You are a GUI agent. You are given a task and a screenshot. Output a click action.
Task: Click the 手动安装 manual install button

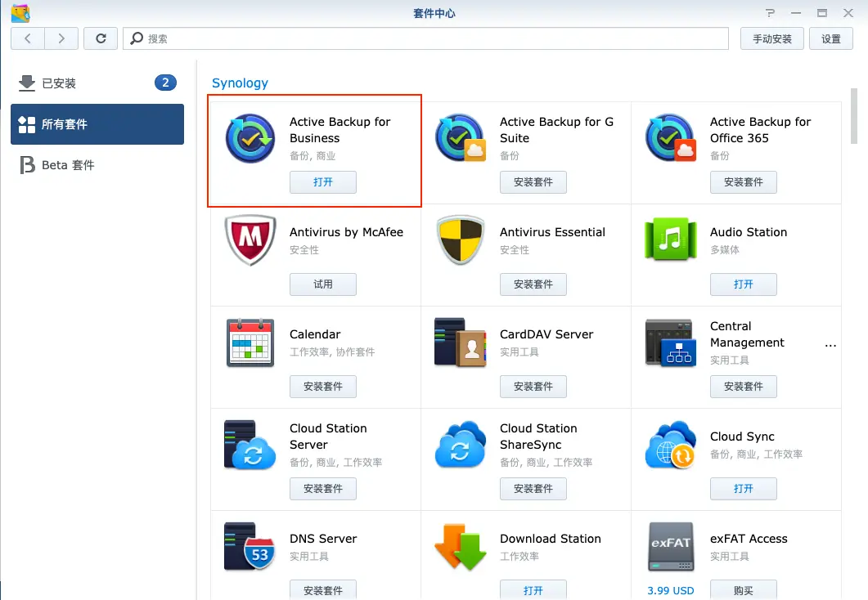click(x=771, y=38)
